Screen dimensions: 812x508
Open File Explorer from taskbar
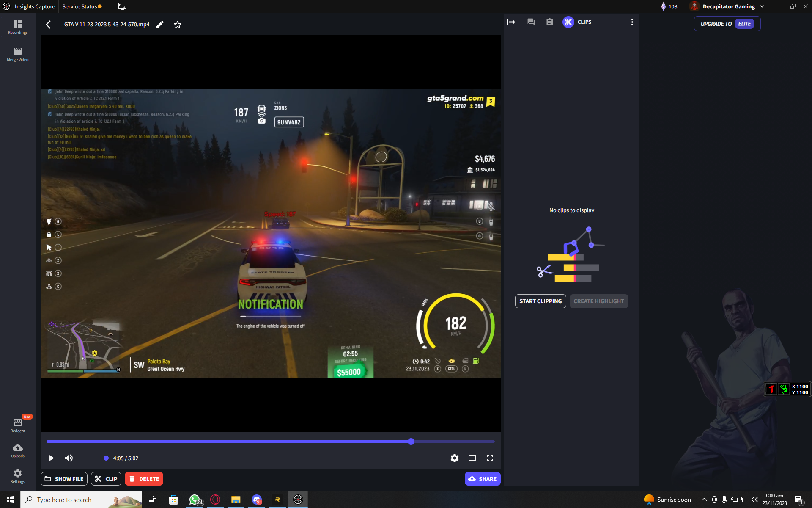pyautogui.click(x=236, y=500)
